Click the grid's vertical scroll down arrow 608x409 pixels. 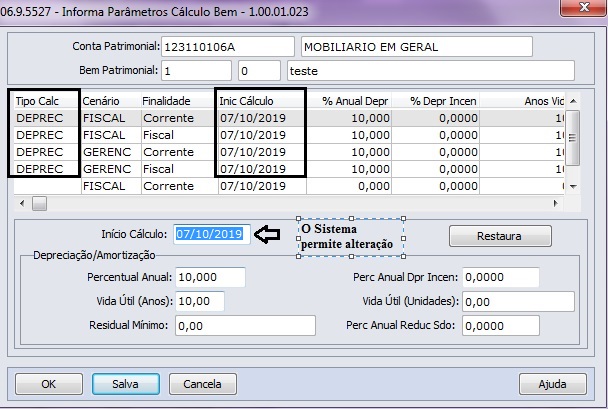pyautogui.click(x=573, y=186)
